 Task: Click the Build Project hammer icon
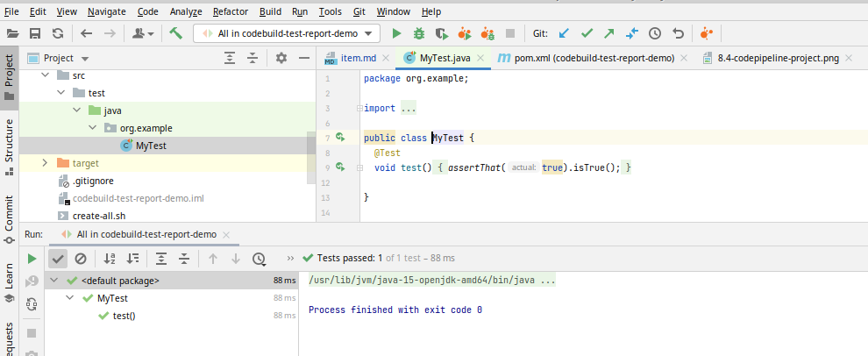coord(176,33)
